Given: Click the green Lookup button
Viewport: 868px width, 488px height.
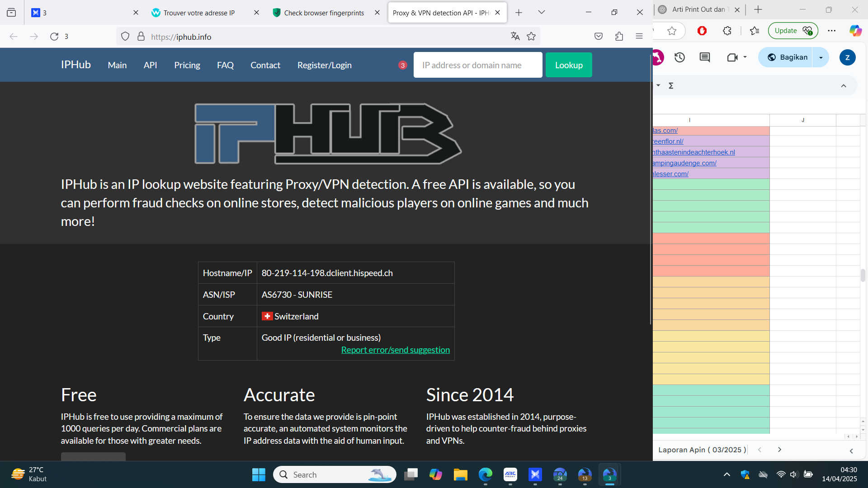Looking at the screenshot, I should pos(568,65).
